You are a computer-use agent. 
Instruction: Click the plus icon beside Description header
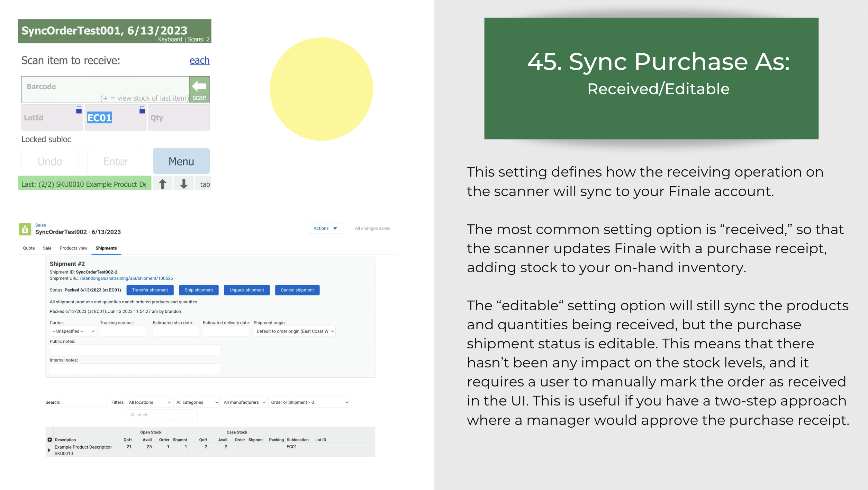[x=49, y=440]
